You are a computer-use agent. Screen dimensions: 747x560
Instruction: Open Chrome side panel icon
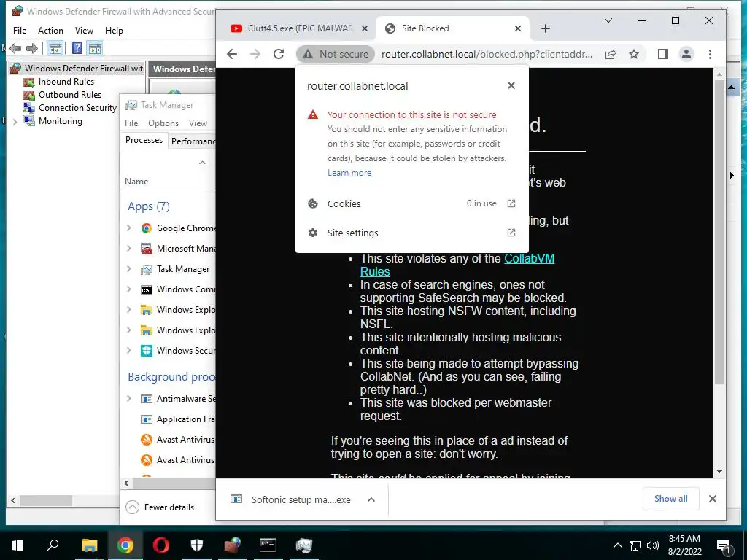[x=662, y=54]
